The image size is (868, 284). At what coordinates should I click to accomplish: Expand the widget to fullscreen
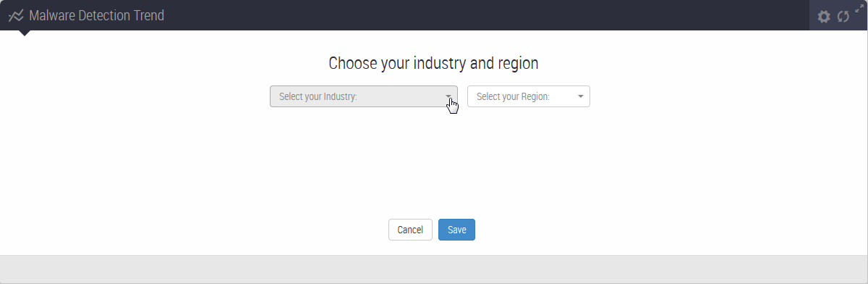click(859, 9)
